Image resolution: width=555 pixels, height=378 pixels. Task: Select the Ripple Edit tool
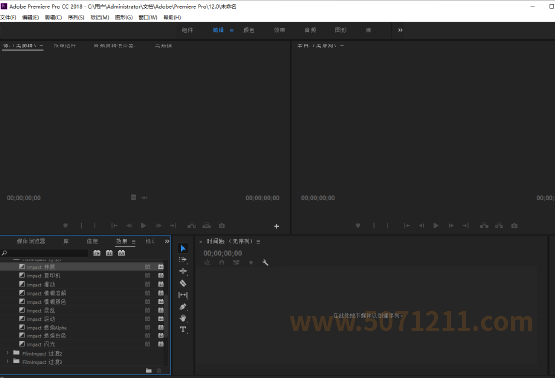click(x=183, y=271)
